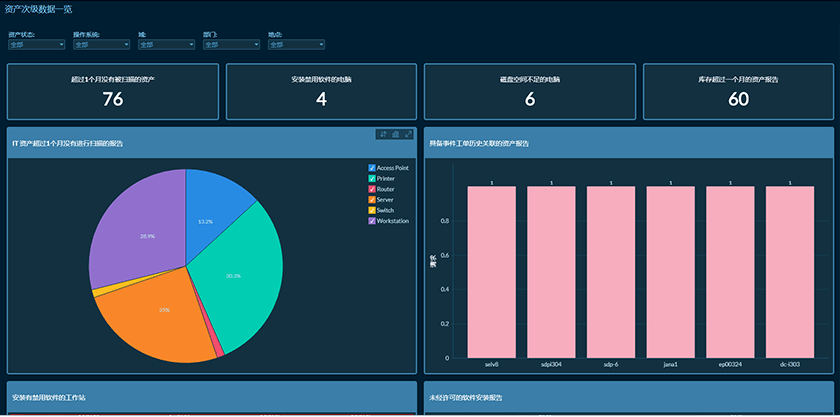
Task: Expand the pie chart widget to fullscreen
Action: pyautogui.click(x=409, y=134)
